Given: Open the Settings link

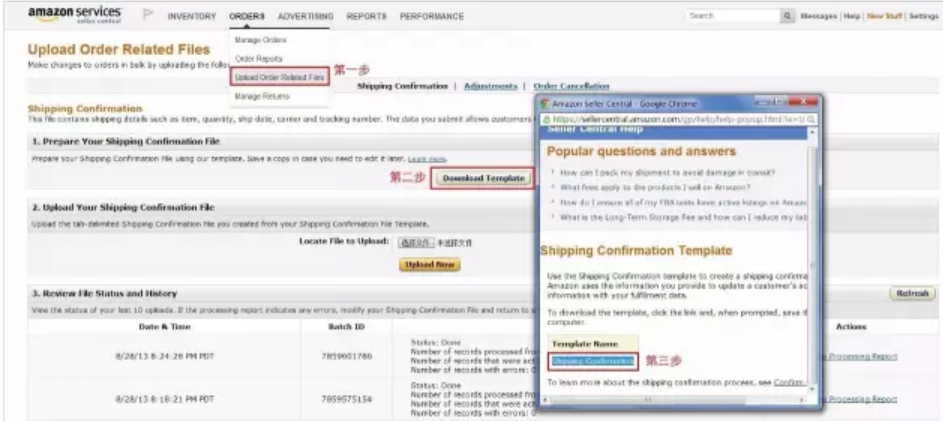Looking at the screenshot, I should click(923, 16).
